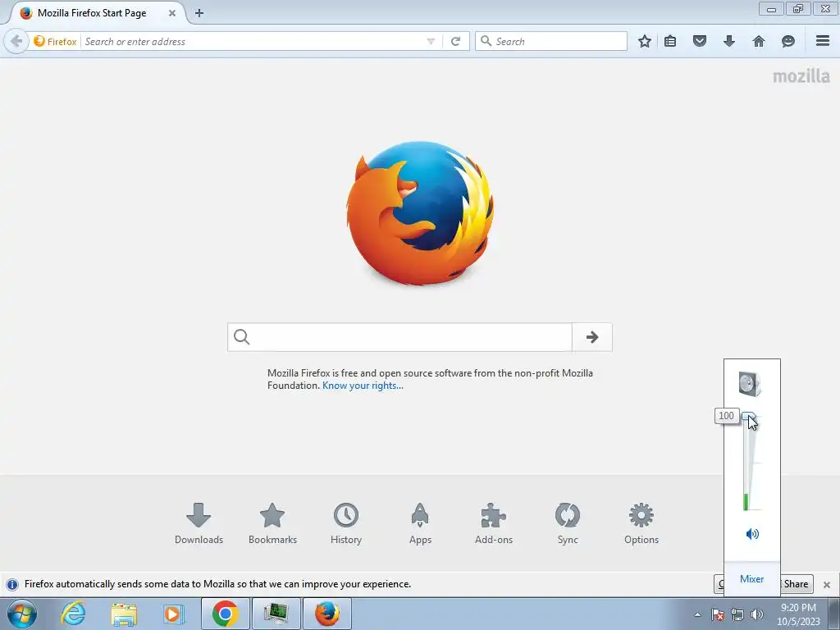Open the mozilla wordmark link
The image size is (840, 630).
[x=801, y=76]
